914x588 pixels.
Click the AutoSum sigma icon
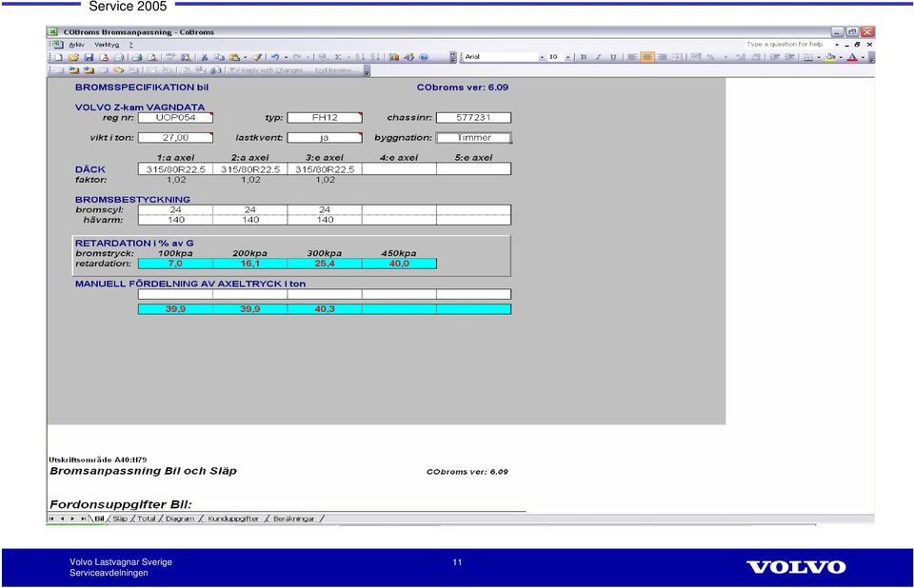(338, 57)
